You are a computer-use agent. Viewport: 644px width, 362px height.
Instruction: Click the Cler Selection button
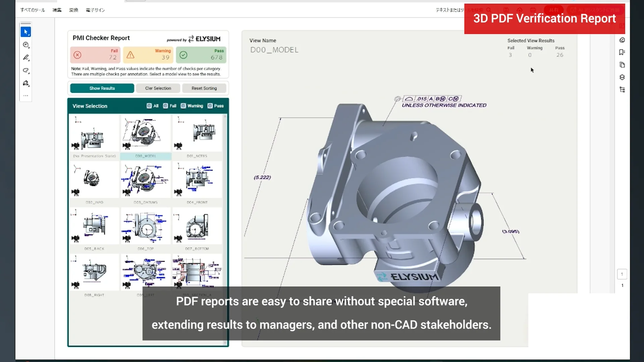tap(158, 88)
